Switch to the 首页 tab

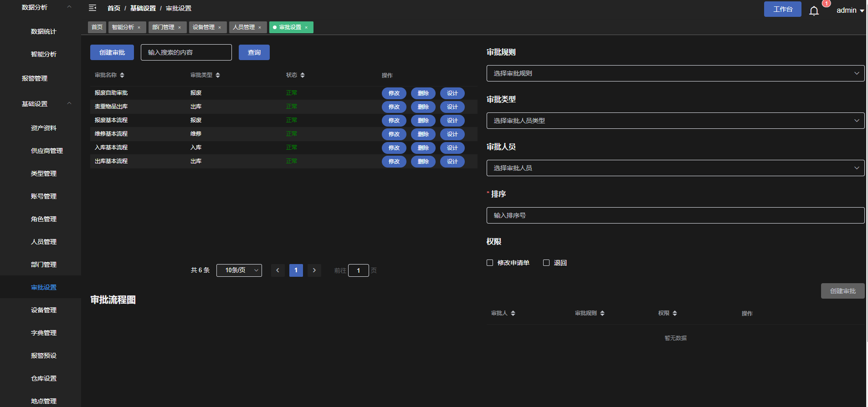[x=97, y=27]
